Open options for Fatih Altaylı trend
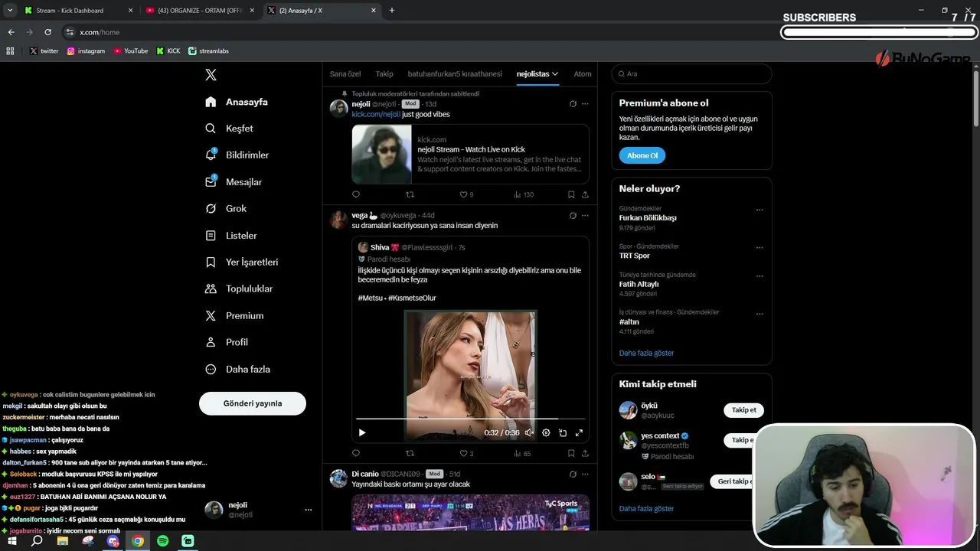The height and width of the screenshot is (551, 980). (759, 276)
